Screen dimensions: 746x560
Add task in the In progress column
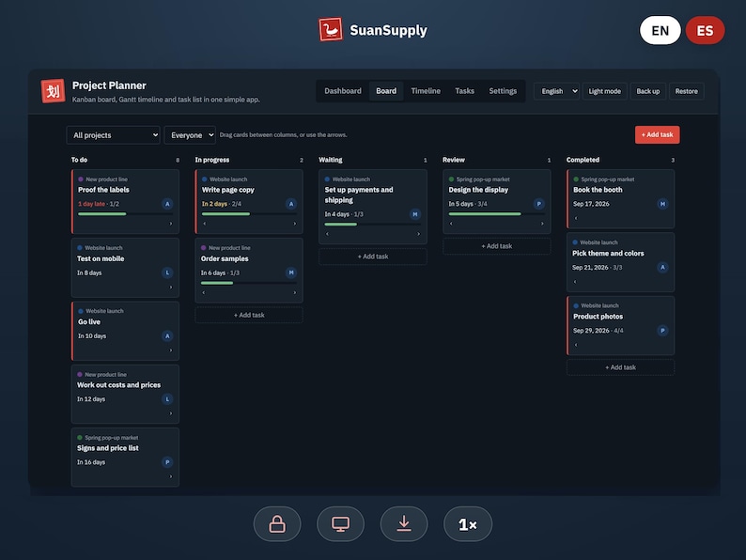tap(249, 315)
